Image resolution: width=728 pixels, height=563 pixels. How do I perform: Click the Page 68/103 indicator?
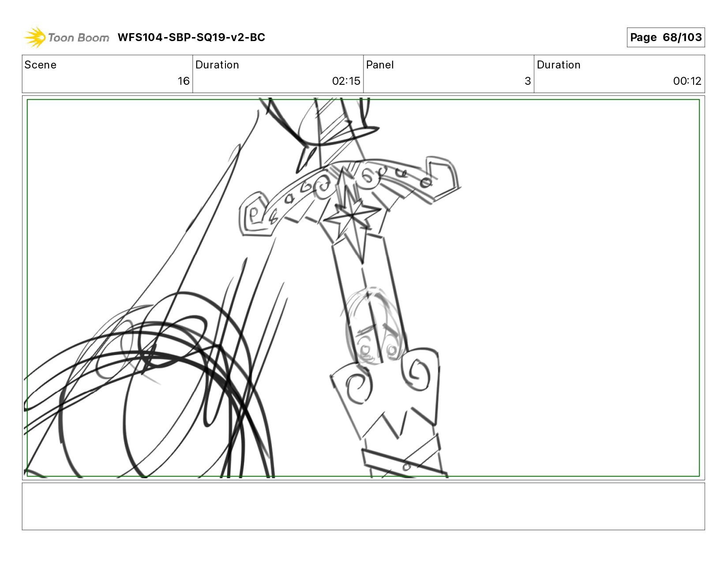click(666, 38)
